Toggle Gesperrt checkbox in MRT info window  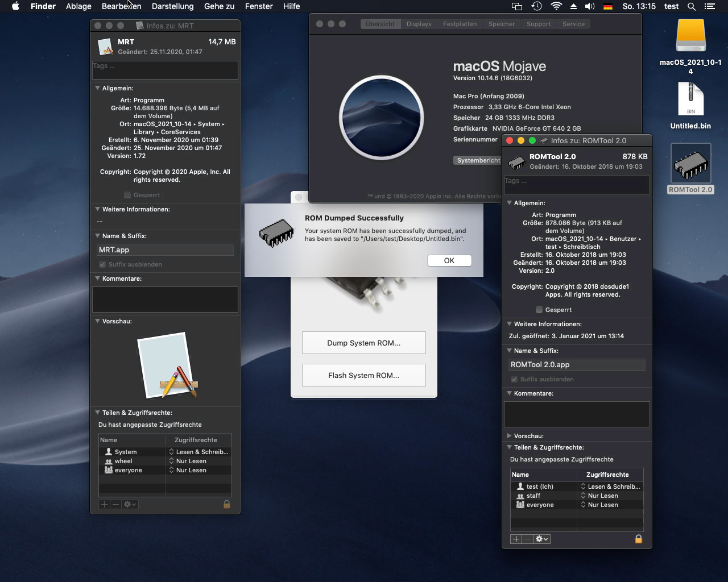coord(127,195)
